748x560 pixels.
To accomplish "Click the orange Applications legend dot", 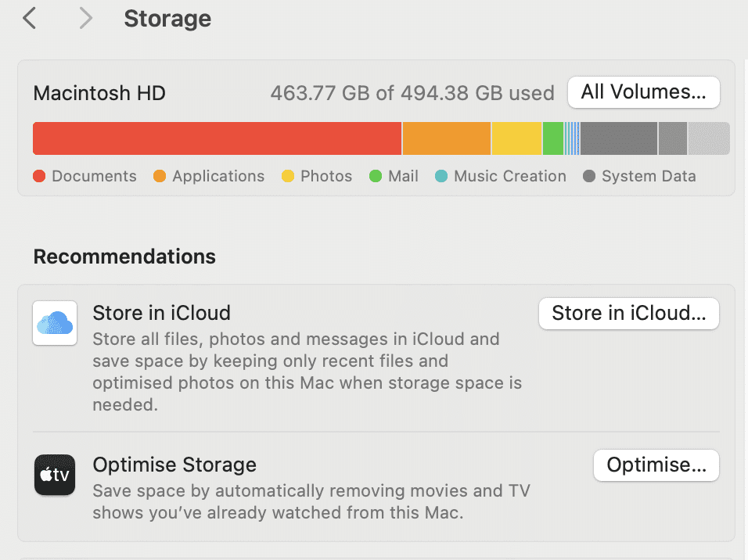I will 160,176.
